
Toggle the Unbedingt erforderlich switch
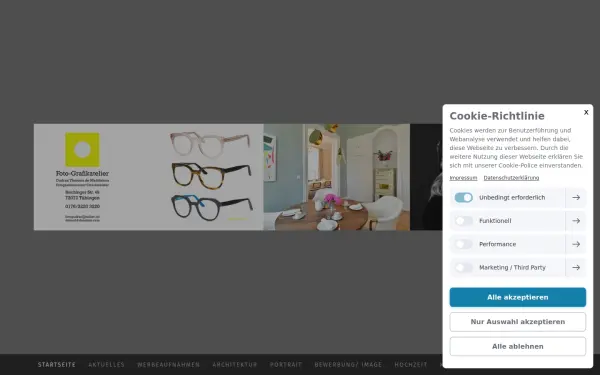point(463,197)
